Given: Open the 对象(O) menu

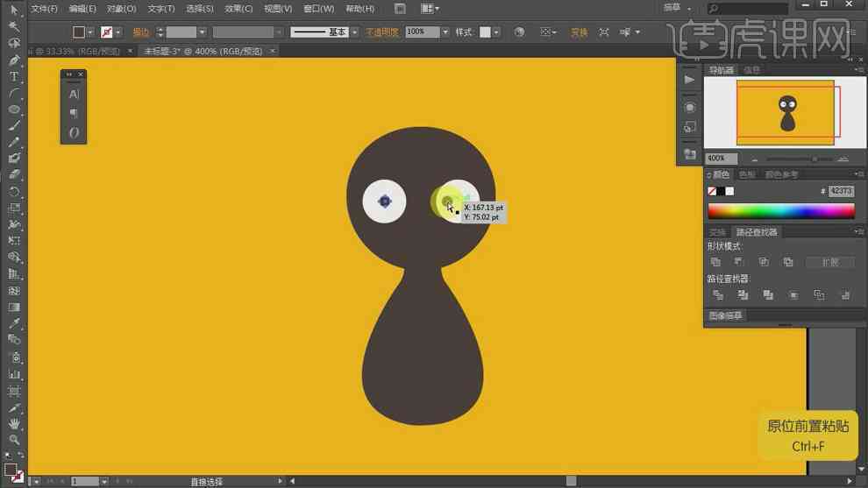Looking at the screenshot, I should (x=121, y=9).
